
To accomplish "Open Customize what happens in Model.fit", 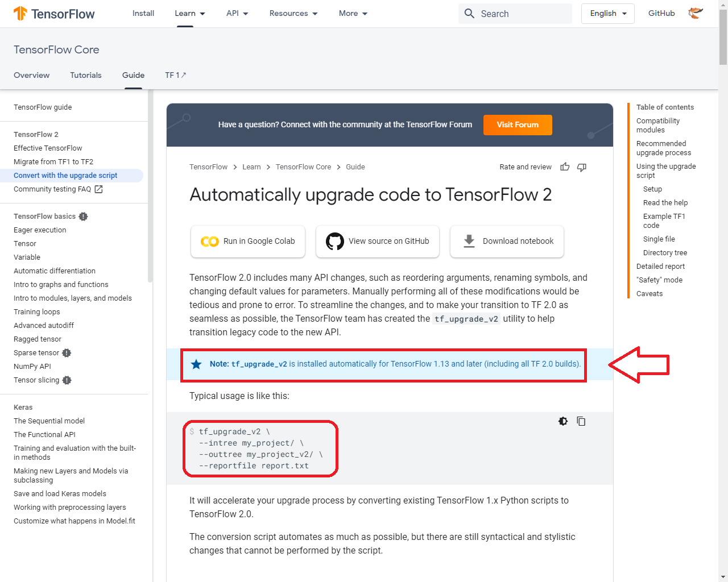I will point(75,521).
